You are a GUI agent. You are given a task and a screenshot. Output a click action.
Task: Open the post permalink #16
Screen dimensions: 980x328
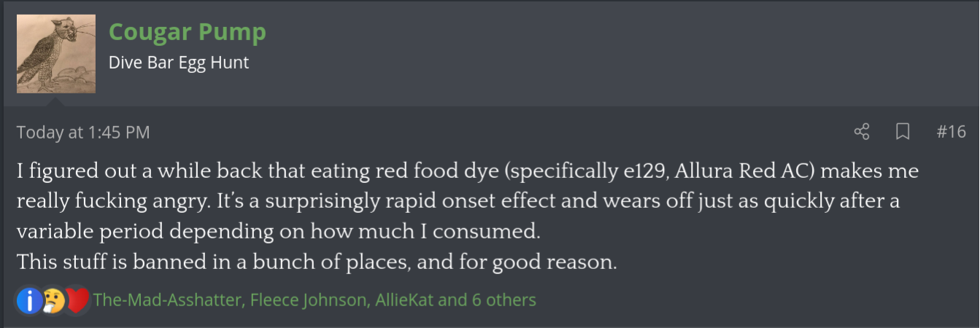coord(951,132)
